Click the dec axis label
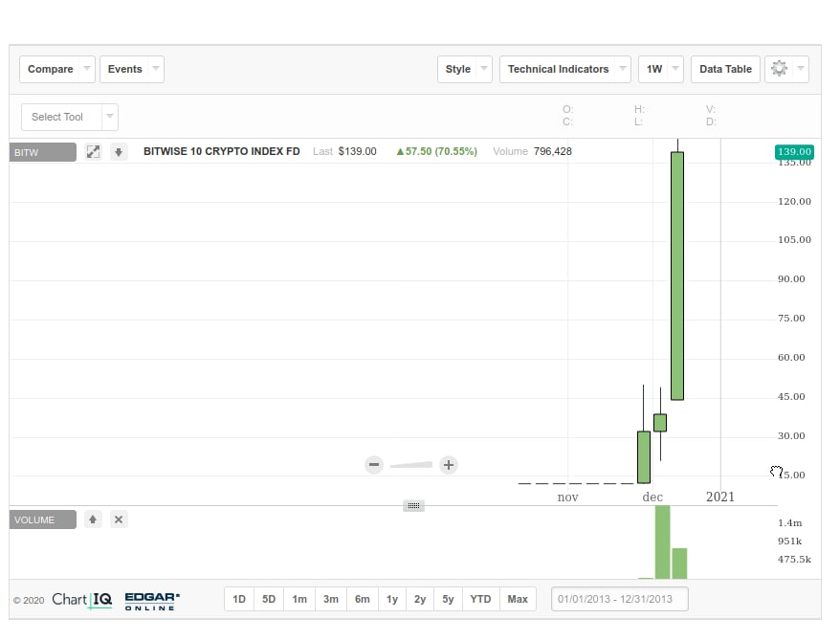 pyautogui.click(x=652, y=497)
